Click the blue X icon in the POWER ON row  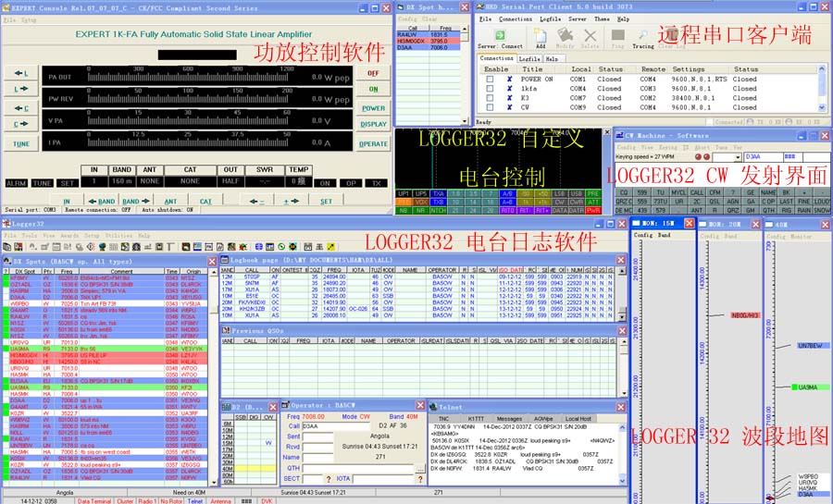[x=509, y=79]
